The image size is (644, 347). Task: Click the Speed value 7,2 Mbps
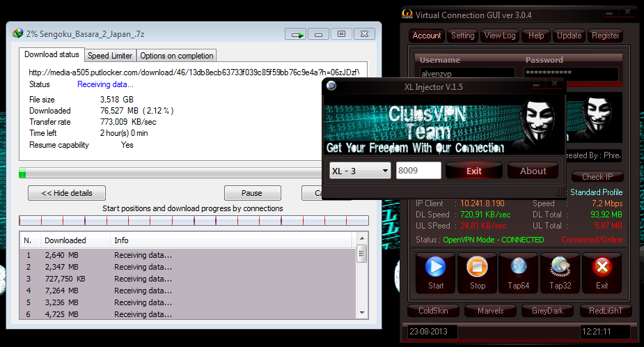coord(607,203)
